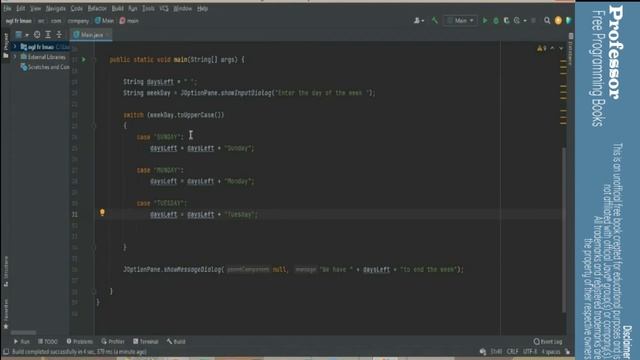Open the Profiler tool window tab
Viewport: 640px width, 360px height.
[113, 341]
